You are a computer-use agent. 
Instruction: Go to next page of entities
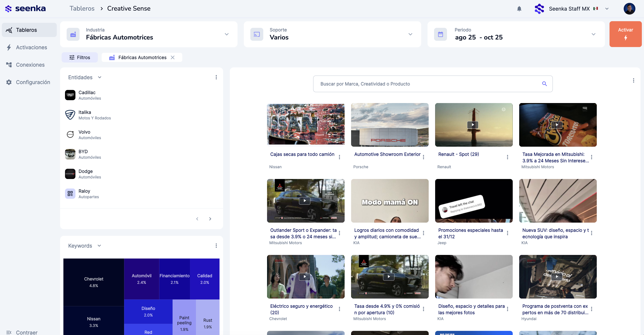(x=210, y=219)
